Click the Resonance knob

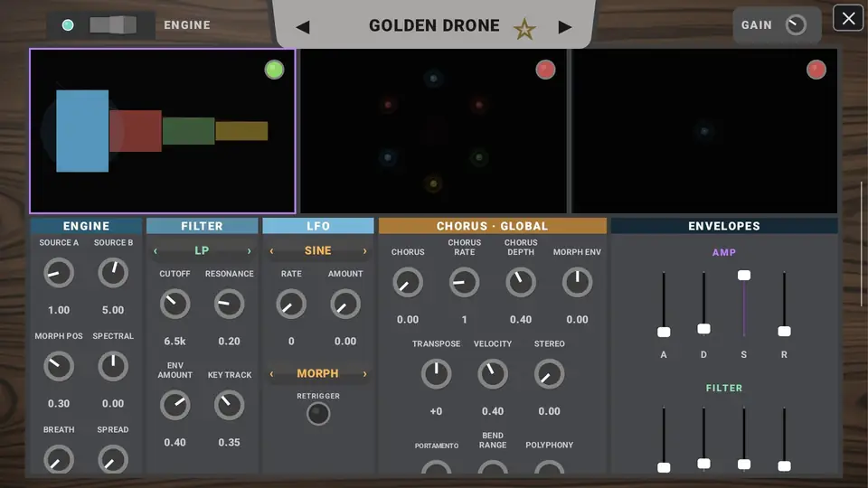point(229,304)
